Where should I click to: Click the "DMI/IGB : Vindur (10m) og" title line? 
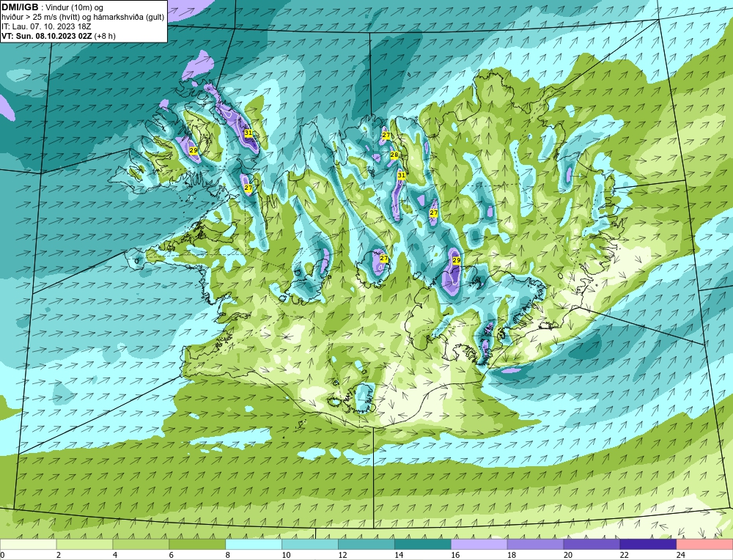52,7
